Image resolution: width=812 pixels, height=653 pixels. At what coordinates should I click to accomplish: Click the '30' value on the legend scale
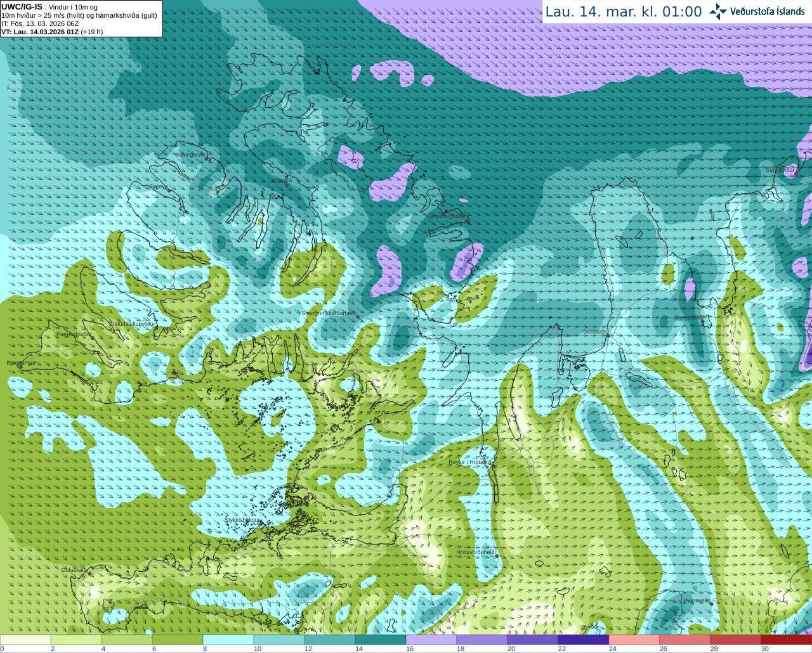click(x=765, y=649)
